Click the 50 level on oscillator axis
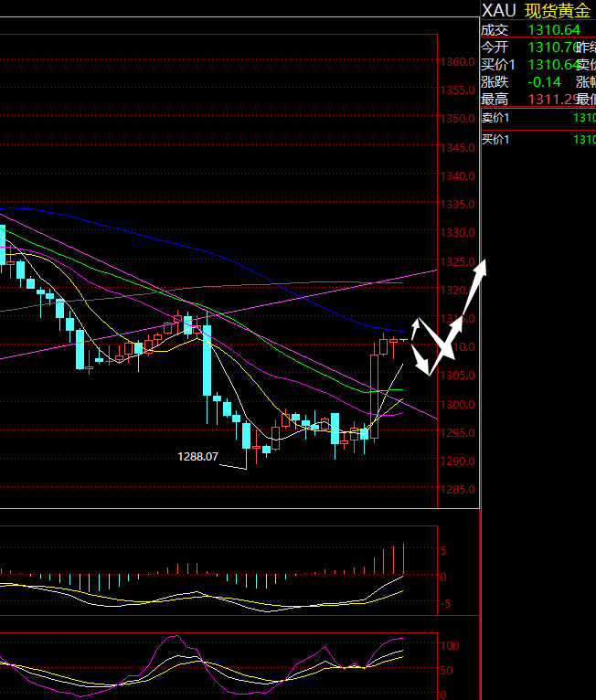This screenshot has width=596, height=700. coord(446,671)
